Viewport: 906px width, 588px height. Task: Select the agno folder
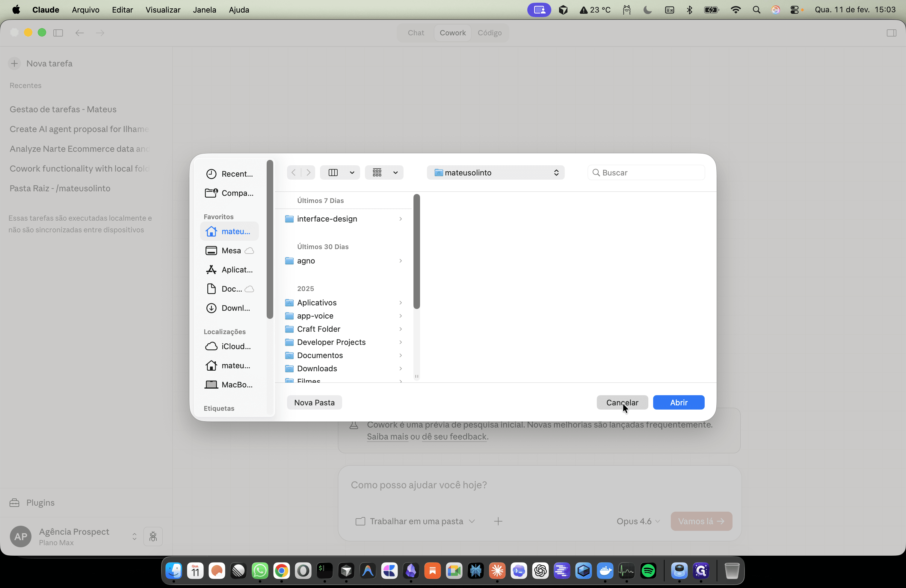[344, 260]
